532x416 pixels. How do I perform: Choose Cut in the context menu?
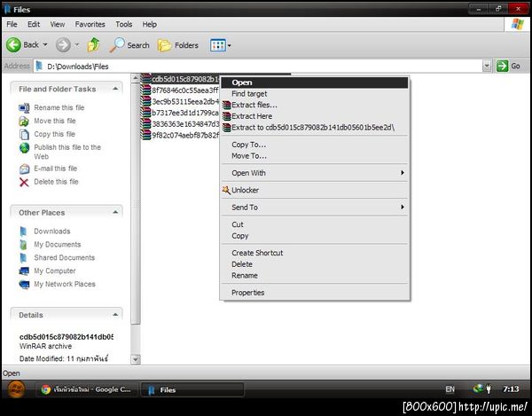coord(315,224)
